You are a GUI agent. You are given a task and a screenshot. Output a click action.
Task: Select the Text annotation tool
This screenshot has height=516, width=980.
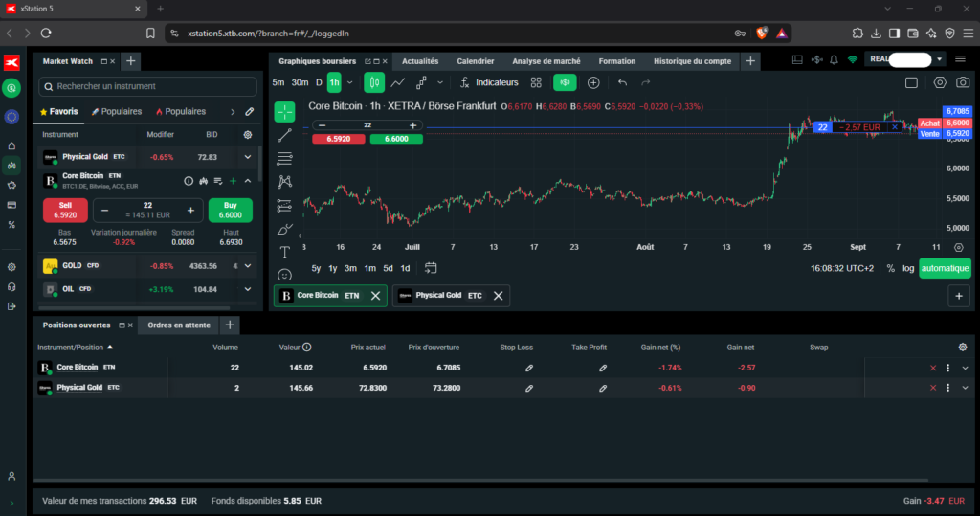click(x=284, y=252)
